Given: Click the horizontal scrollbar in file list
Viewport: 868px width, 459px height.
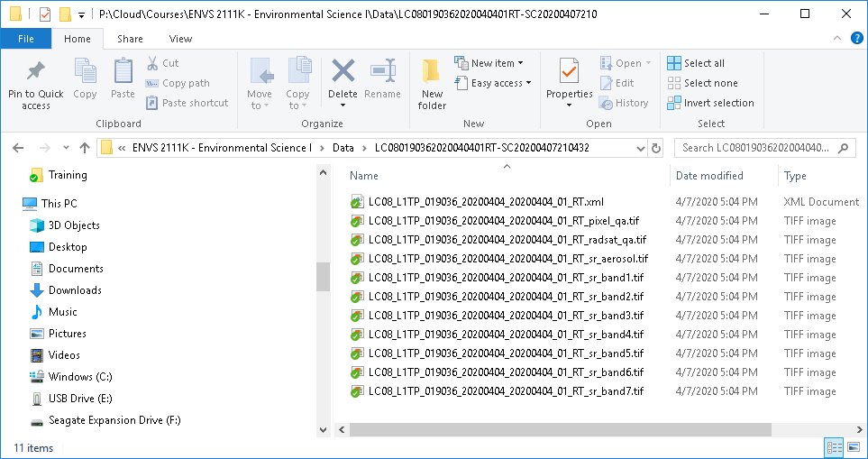Looking at the screenshot, I should (541, 429).
